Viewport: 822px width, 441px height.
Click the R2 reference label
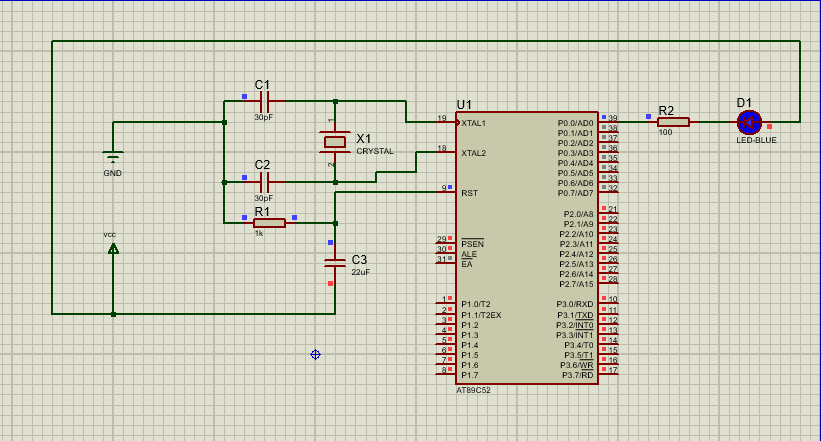666,111
